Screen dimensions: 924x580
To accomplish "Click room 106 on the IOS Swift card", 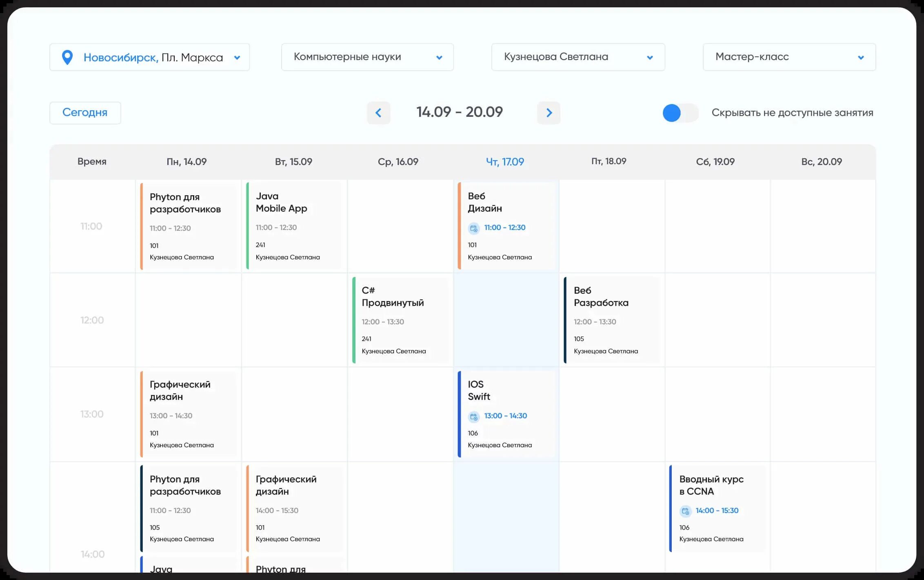I will 473,433.
